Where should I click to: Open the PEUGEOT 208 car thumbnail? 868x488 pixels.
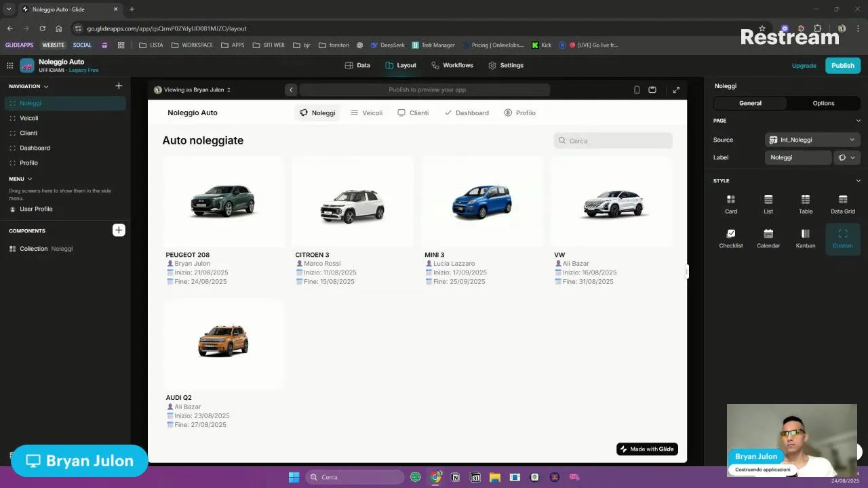(x=223, y=201)
